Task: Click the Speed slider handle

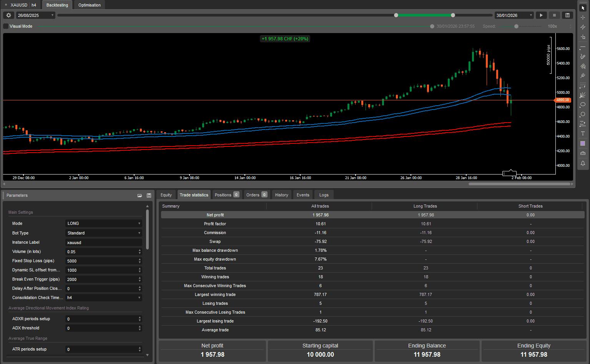Action: click(516, 26)
